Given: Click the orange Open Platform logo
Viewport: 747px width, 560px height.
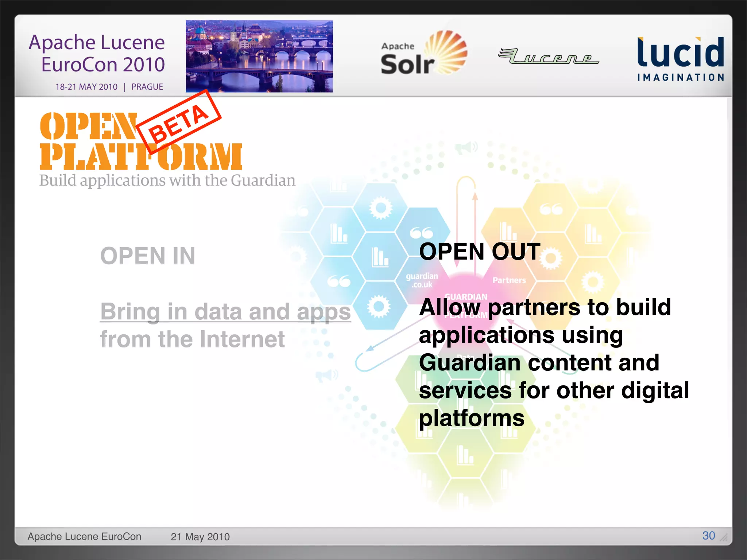Looking at the screenshot, I should coord(141,141).
